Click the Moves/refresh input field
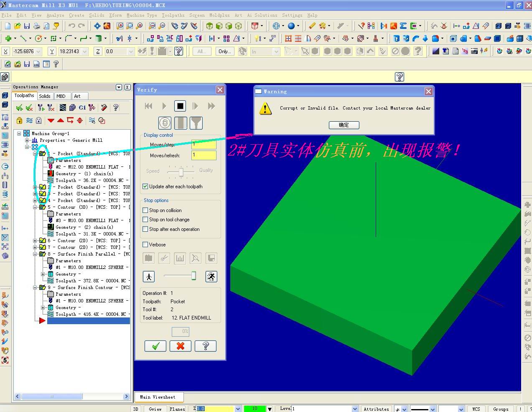The width and height of the screenshot is (532, 412). [x=204, y=155]
